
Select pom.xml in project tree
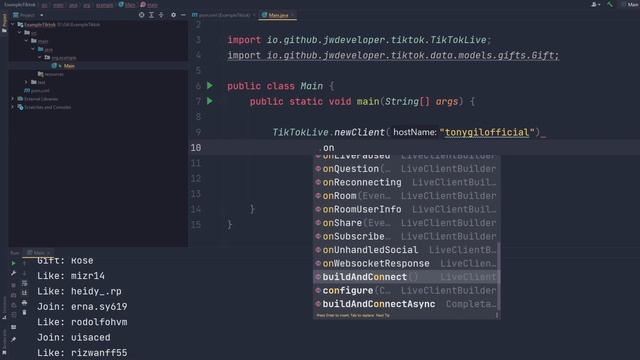pos(37,91)
